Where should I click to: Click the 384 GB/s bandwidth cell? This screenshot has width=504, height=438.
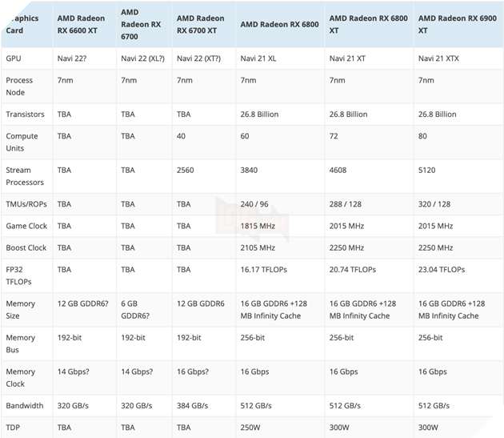[193, 406]
